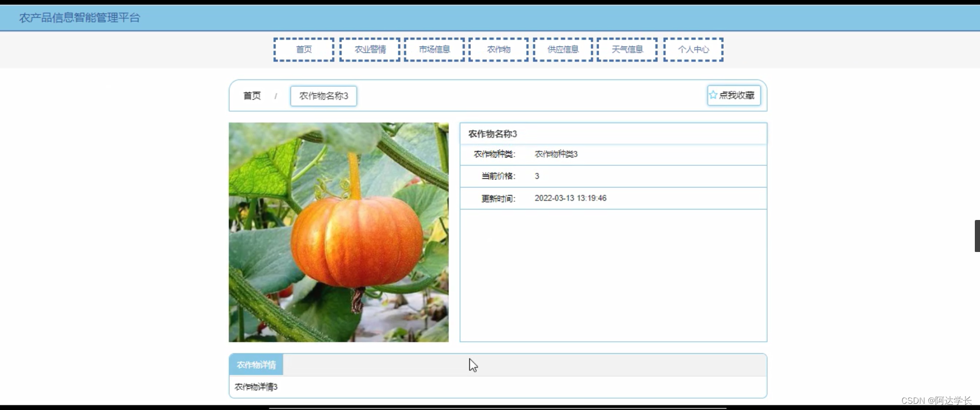980x410 pixels.
Task: Click the update time 2022-03-13 13:19:46
Action: (x=571, y=198)
